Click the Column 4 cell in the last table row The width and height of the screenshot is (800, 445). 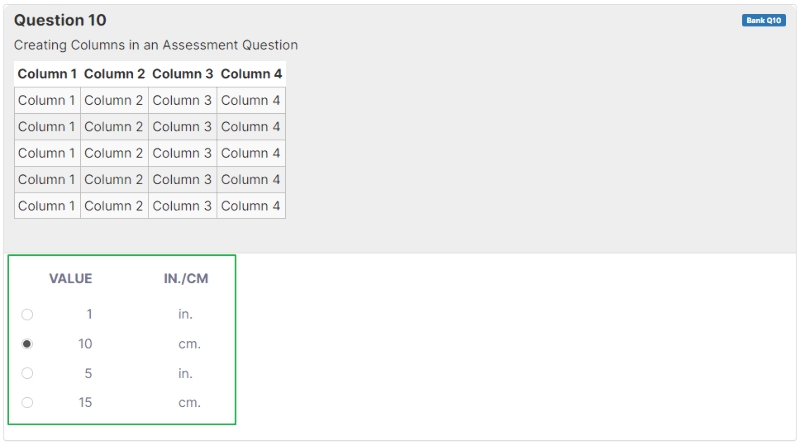tap(251, 206)
